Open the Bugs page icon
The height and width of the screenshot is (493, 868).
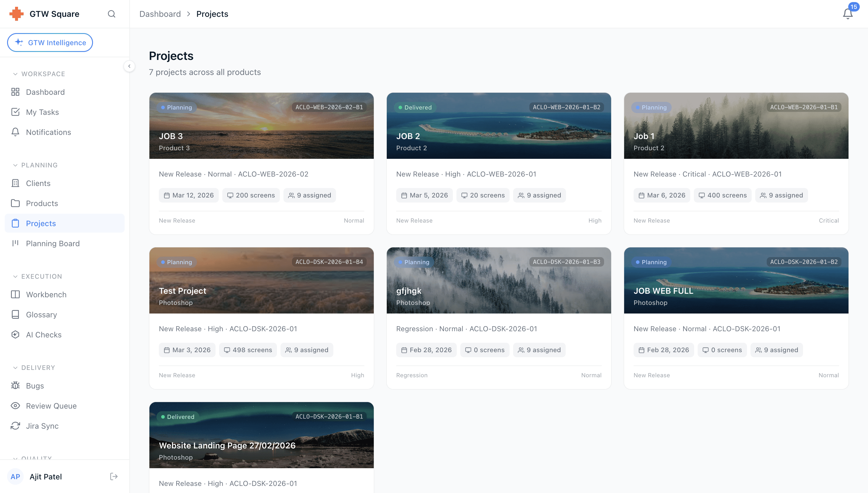[15, 385]
